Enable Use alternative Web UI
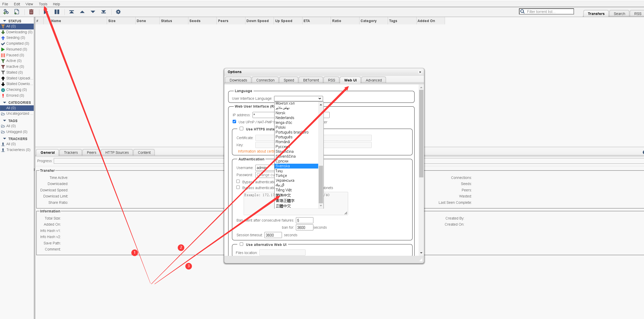The height and width of the screenshot is (319, 644). (x=241, y=244)
